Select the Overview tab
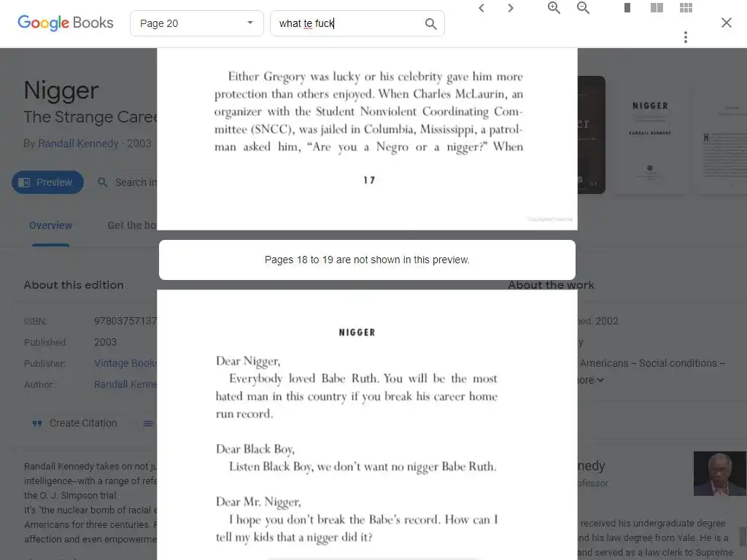The width and height of the screenshot is (747, 560). (x=50, y=225)
